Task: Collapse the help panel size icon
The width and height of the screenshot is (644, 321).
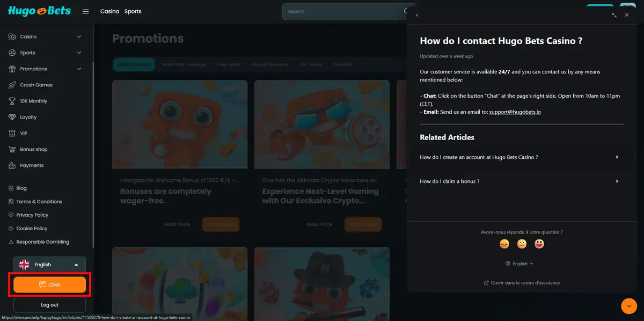Action: click(x=614, y=15)
